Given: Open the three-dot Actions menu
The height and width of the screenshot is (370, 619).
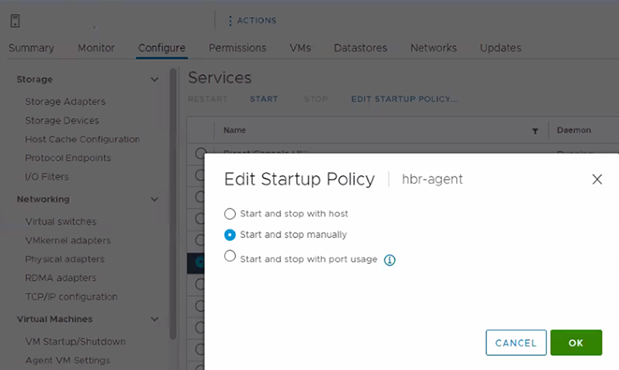Looking at the screenshot, I should (252, 21).
